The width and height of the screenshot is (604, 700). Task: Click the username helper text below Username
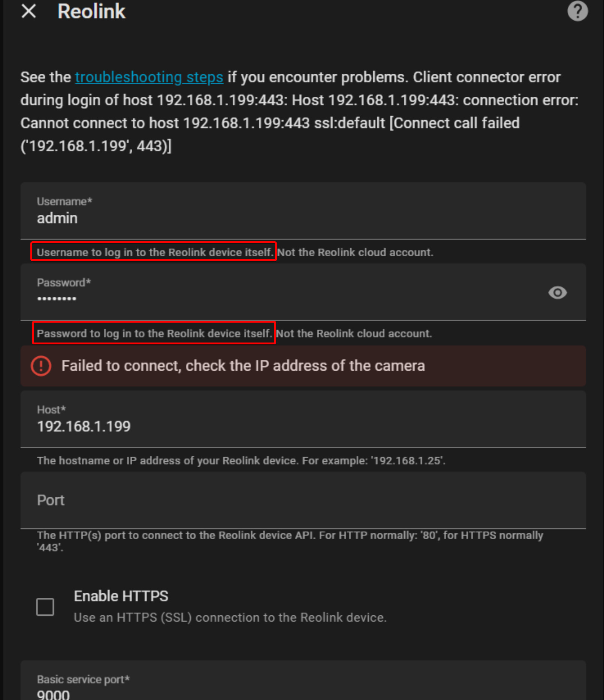(x=235, y=252)
